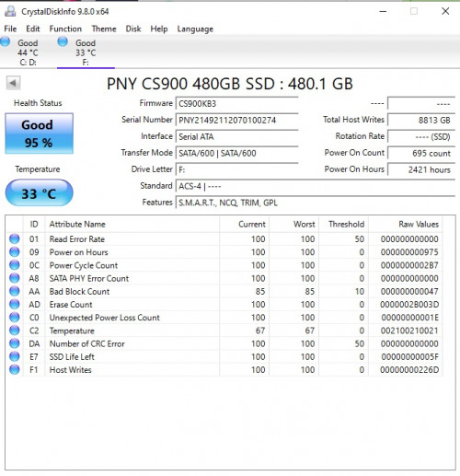460x476 pixels.
Task: Click the CrystalDiskInfo app icon in title bar
Action: pyautogui.click(x=10, y=11)
